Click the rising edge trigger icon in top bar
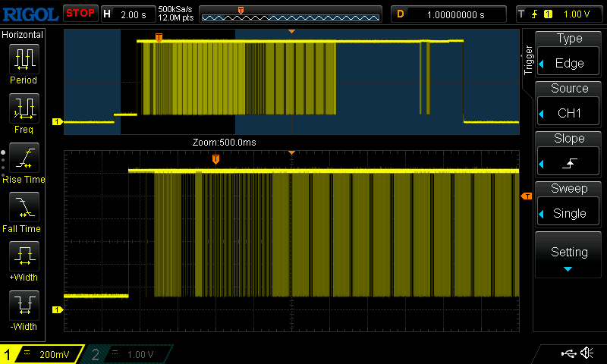 (x=535, y=14)
